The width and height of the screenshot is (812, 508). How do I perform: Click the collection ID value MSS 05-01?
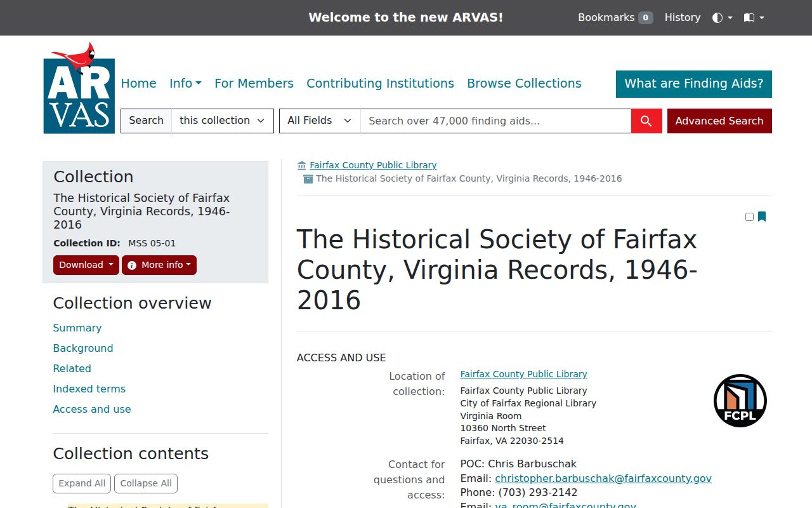pos(152,243)
